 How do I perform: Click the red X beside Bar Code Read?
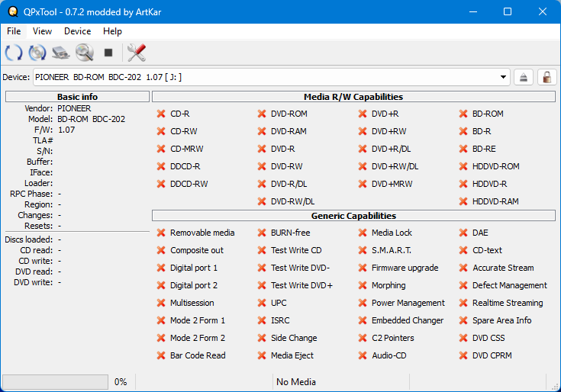(x=161, y=355)
